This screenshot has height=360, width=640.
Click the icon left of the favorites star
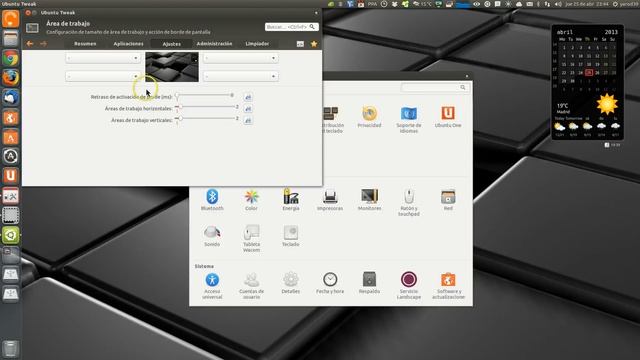tap(300, 44)
